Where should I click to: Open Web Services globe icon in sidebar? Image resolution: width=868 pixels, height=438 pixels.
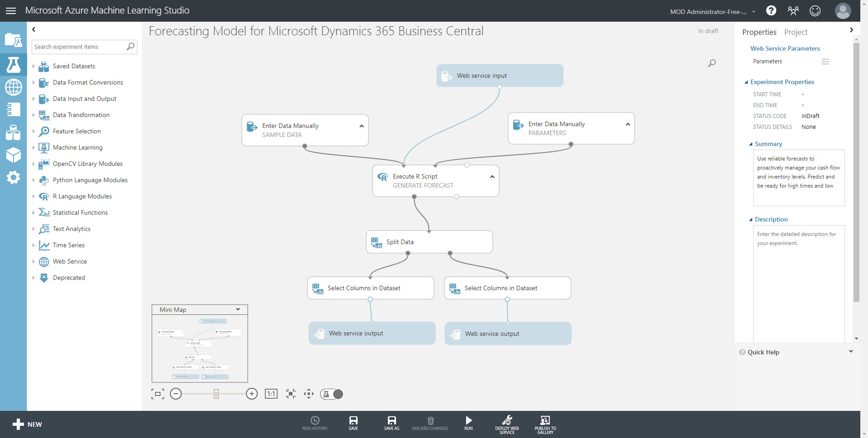click(13, 87)
